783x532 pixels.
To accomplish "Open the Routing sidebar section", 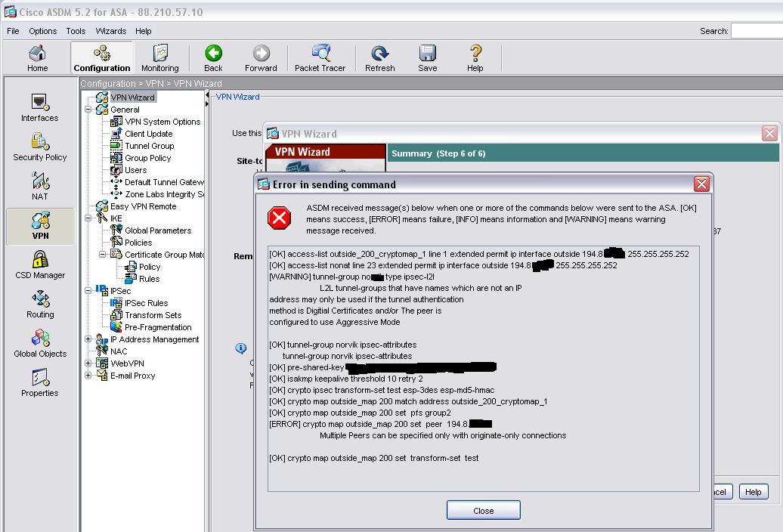I will point(40,305).
